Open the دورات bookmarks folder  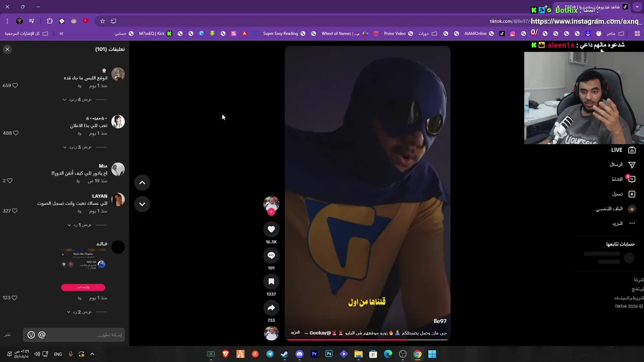(x=428, y=33)
